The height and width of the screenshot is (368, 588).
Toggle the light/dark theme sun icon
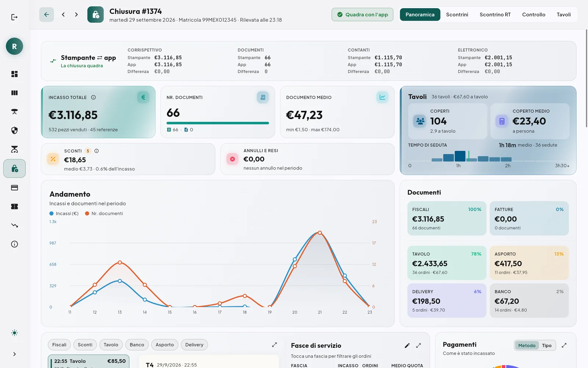14,333
